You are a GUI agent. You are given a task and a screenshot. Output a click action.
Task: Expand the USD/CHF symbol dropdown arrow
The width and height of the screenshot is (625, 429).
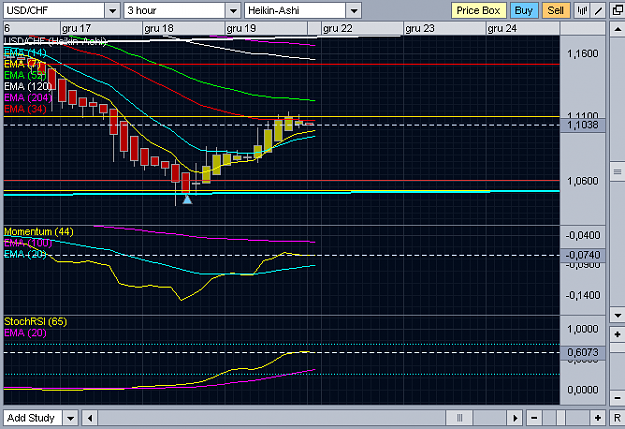point(113,10)
